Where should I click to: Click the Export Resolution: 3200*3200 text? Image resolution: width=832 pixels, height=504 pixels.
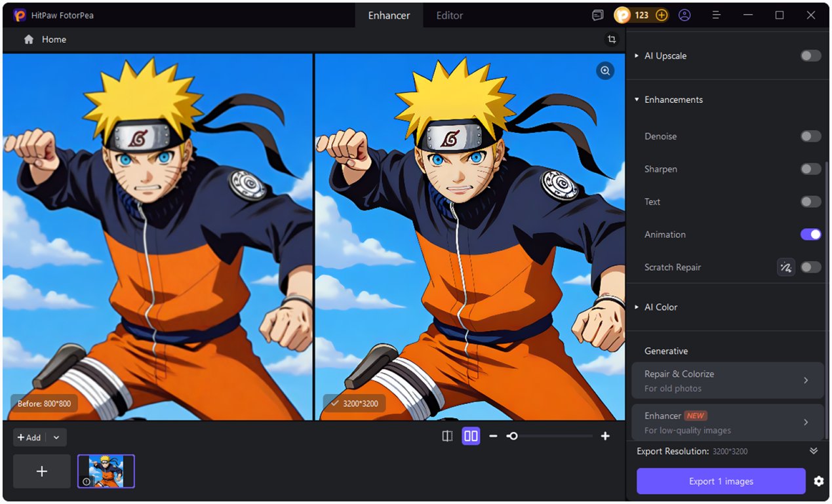click(692, 451)
